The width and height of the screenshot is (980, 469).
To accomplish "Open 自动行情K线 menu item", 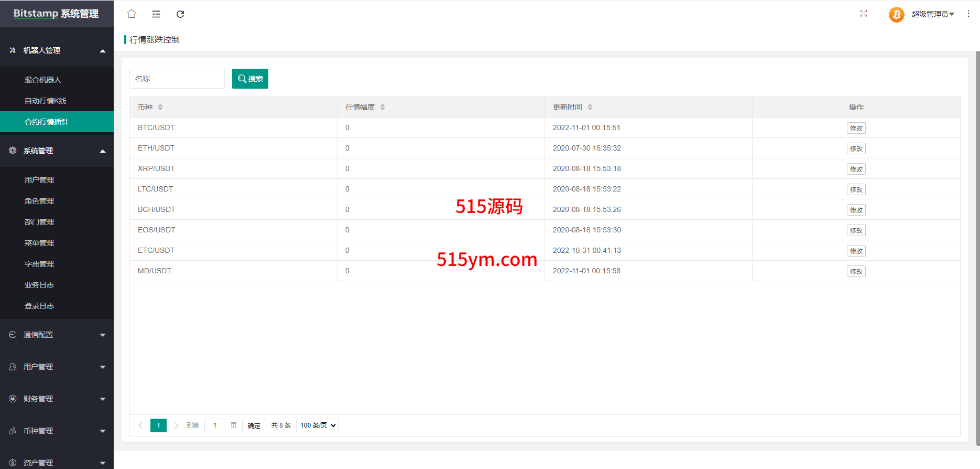I will [46, 101].
